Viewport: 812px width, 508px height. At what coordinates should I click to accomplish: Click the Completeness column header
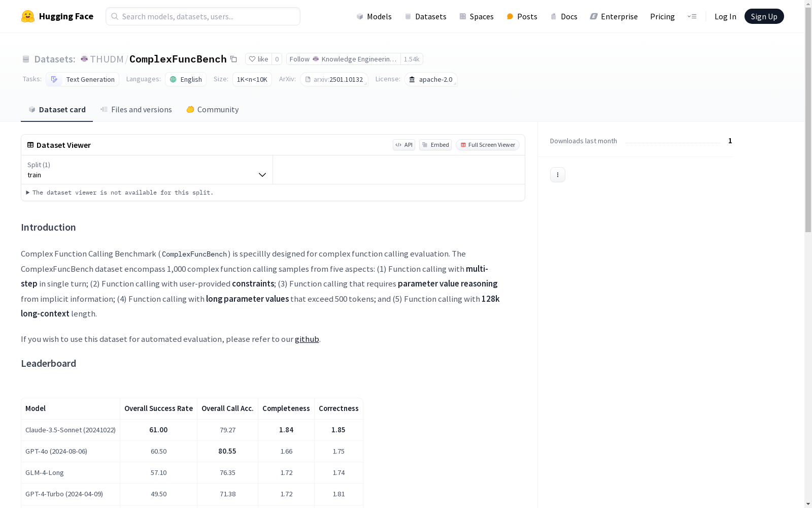click(286, 408)
